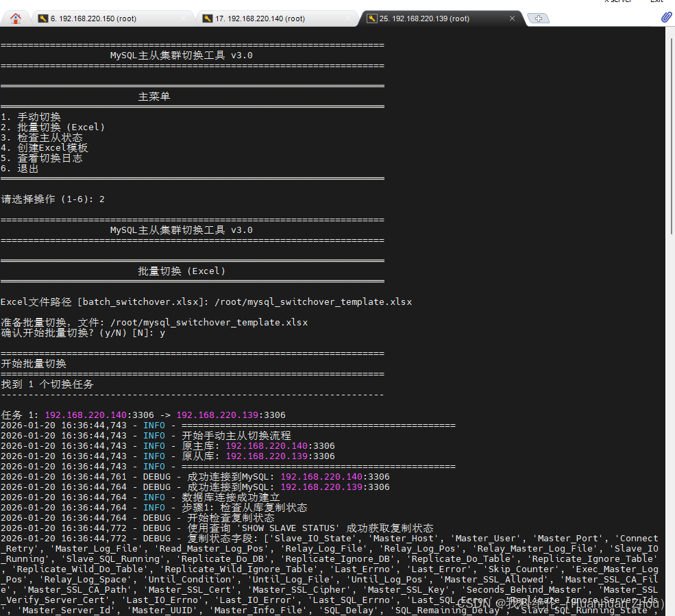675x616 pixels.
Task: Click the 'Excel文件路径' input prompt line
Action: pyautogui.click(x=206, y=301)
